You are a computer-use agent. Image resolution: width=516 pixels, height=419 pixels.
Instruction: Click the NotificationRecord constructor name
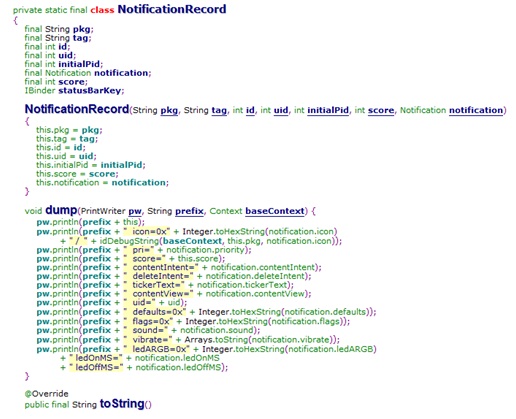pos(77,109)
